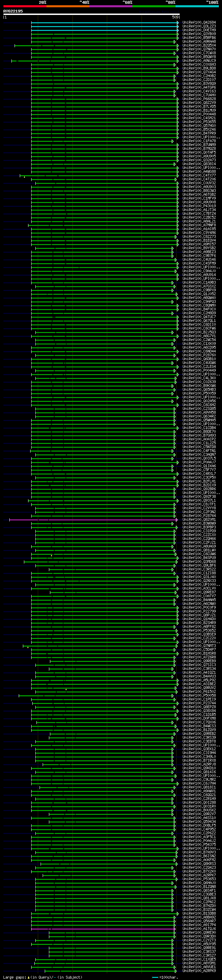Select the hit label UniRef100_Q7X4G4
Viewport: 222px width, 980px height.
pos(199,72)
